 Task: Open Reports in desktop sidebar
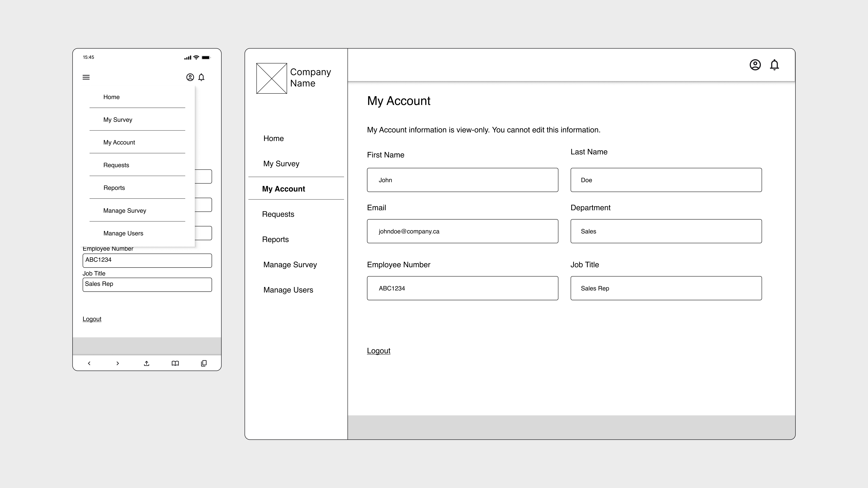[275, 239]
